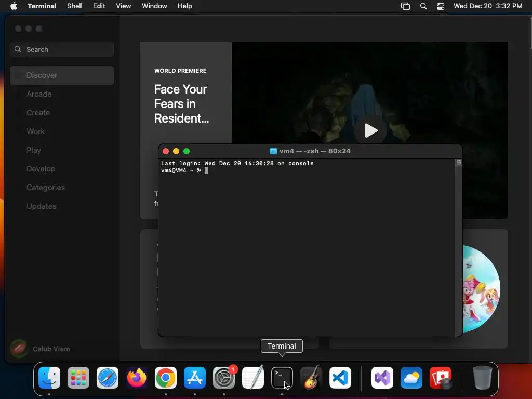Open the Apple menu
This screenshot has width=532, height=399.
click(x=14, y=6)
